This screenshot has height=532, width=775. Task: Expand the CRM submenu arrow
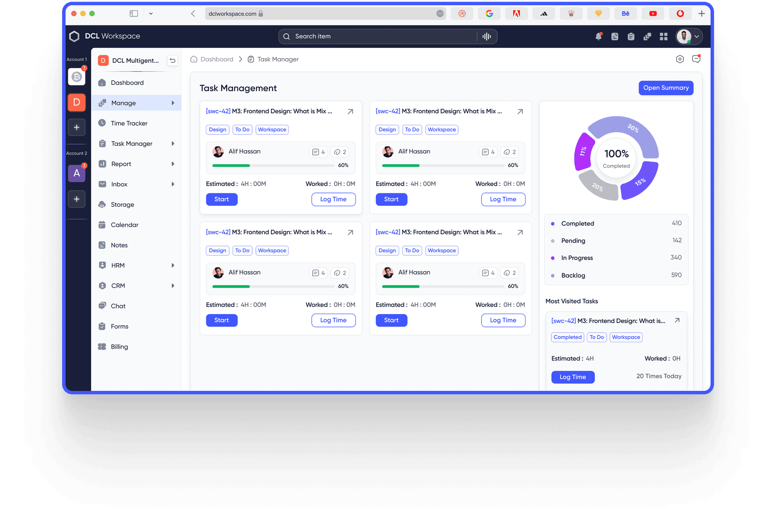173,286
